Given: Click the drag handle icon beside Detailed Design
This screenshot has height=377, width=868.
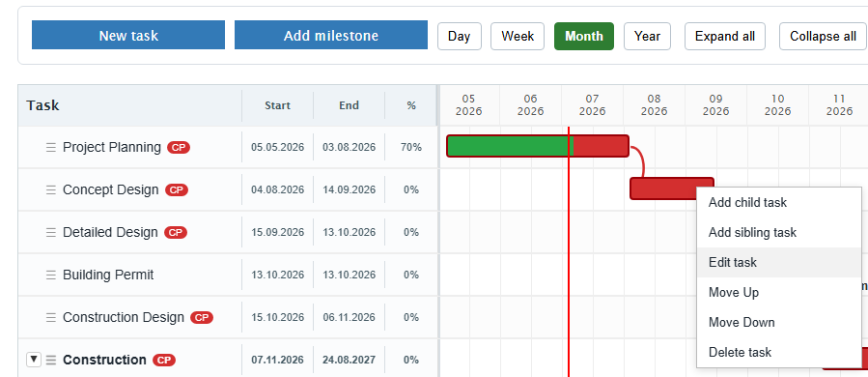Looking at the screenshot, I should (51, 232).
